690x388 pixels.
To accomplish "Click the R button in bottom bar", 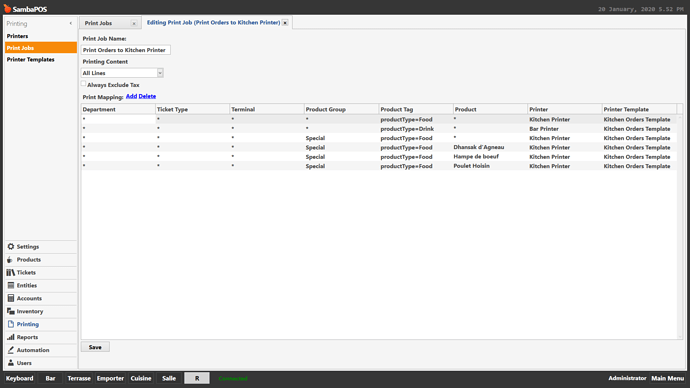I will [x=197, y=378].
